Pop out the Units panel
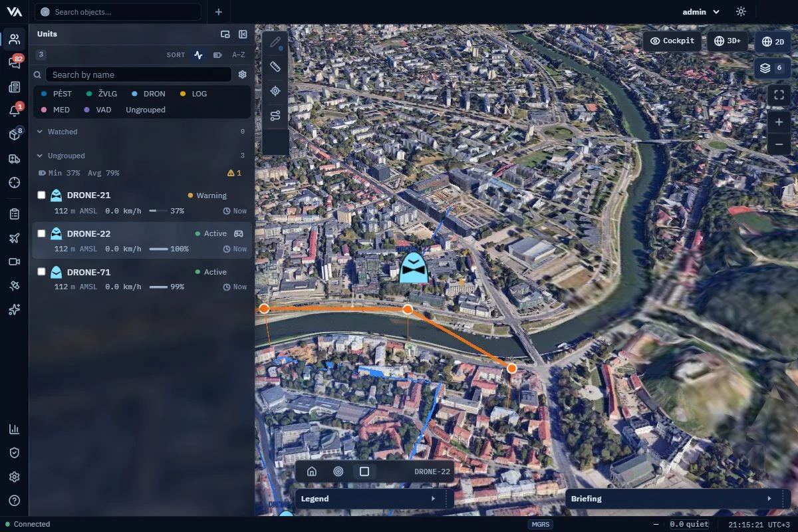Image resolution: width=798 pixels, height=532 pixels. [x=225, y=35]
